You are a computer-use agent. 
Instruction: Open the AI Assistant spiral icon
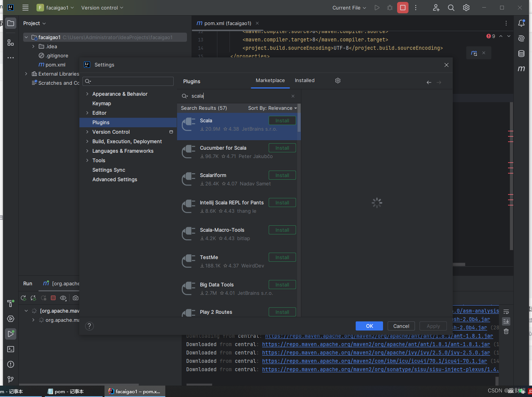tap(521, 38)
